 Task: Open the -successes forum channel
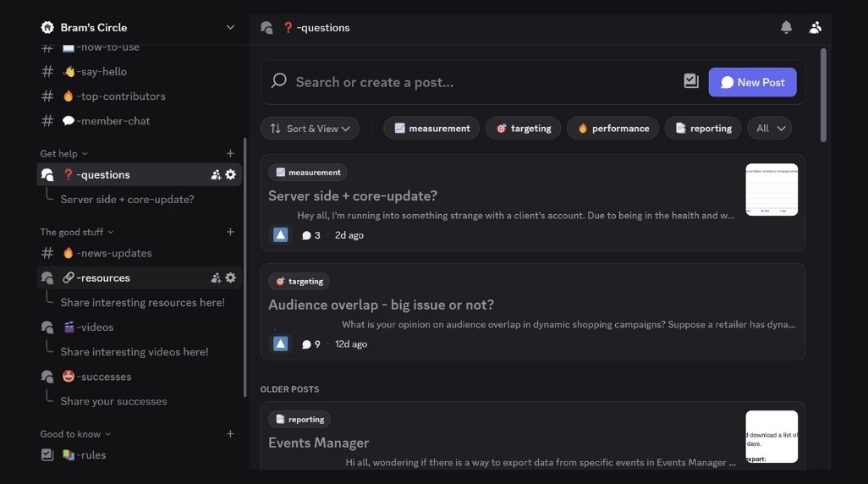pos(139,377)
